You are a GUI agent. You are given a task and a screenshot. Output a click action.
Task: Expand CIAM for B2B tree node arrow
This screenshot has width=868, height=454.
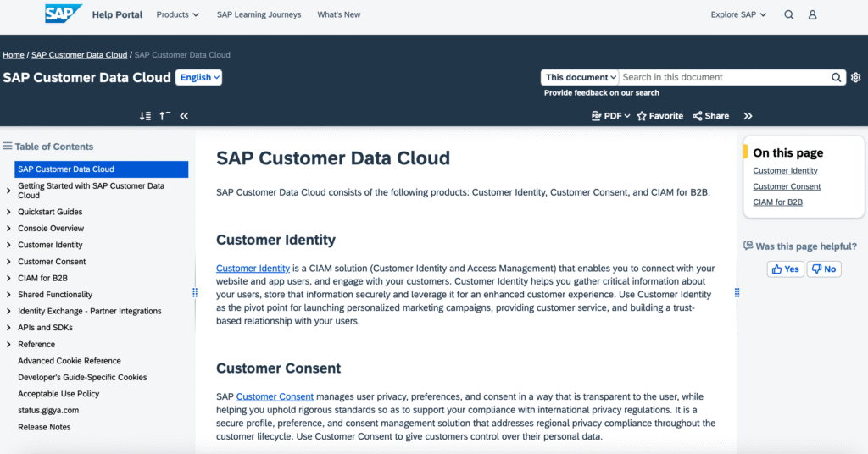[x=8, y=278]
